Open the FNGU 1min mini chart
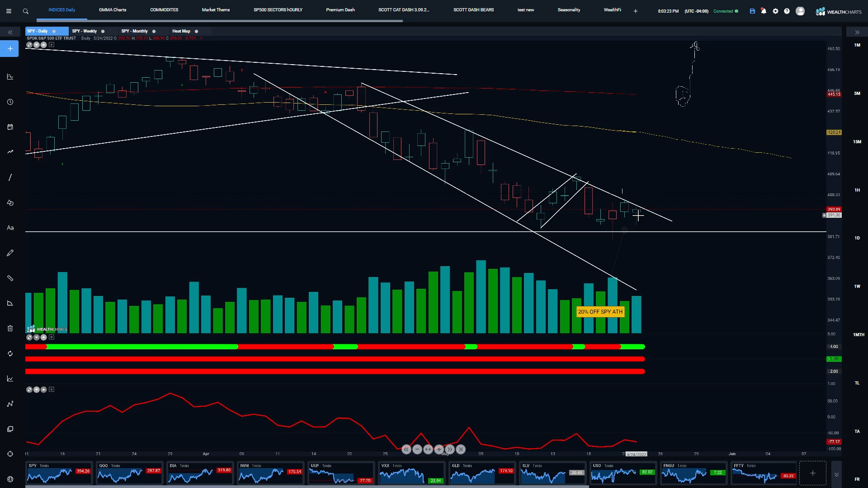 [693, 473]
